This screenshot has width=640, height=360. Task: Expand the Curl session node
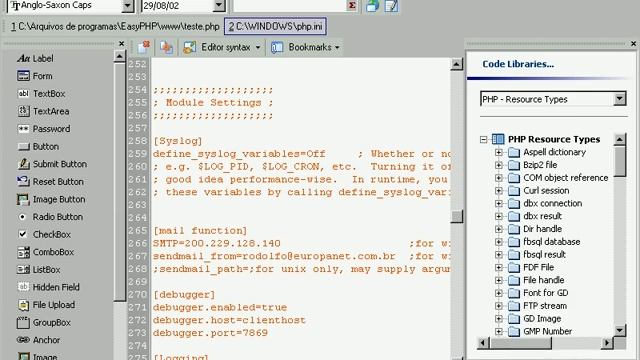498,191
